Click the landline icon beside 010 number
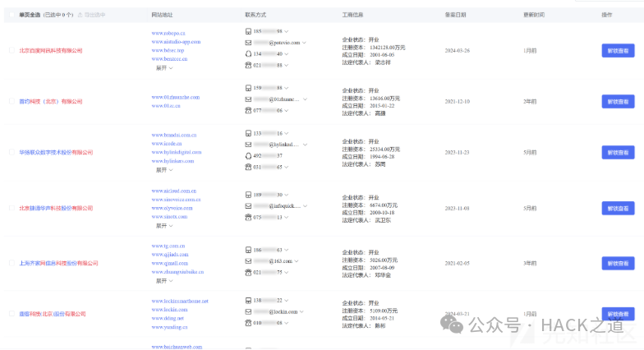Viewport: 644px width, 350px height. coord(248,323)
